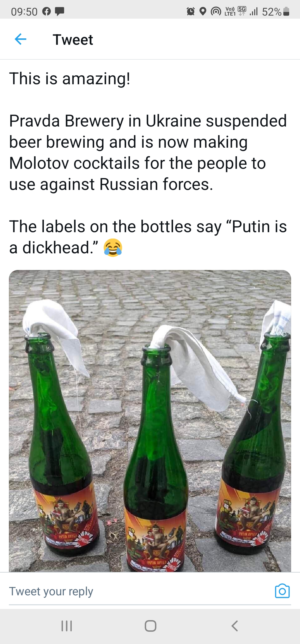Tap the hotspot status icon

(216, 11)
